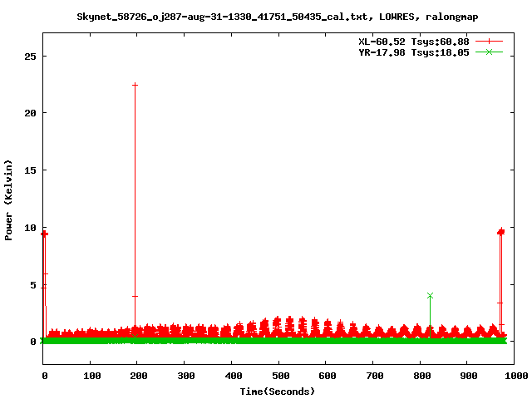
Task: Click the red marker near 4 Kelvin under tallest spike
Action: pos(135,296)
